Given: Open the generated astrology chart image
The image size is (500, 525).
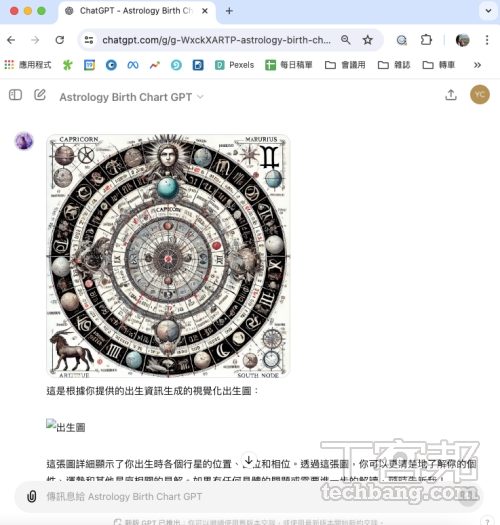Looking at the screenshot, I should coord(168,256).
